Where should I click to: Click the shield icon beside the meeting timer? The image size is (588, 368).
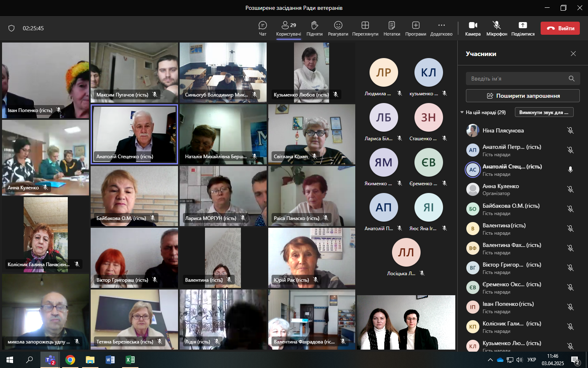(x=11, y=28)
